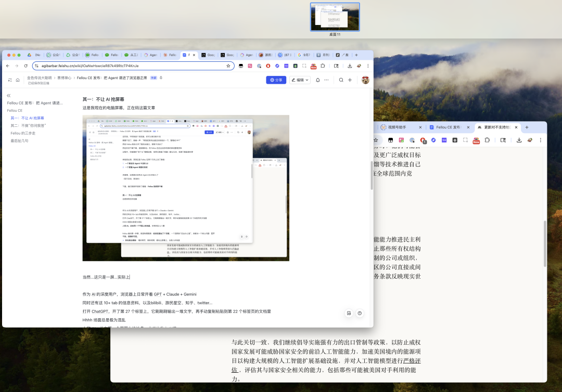This screenshot has width=562, height=392.
Task: Open the help question-mark icon in document
Action: coord(360,313)
